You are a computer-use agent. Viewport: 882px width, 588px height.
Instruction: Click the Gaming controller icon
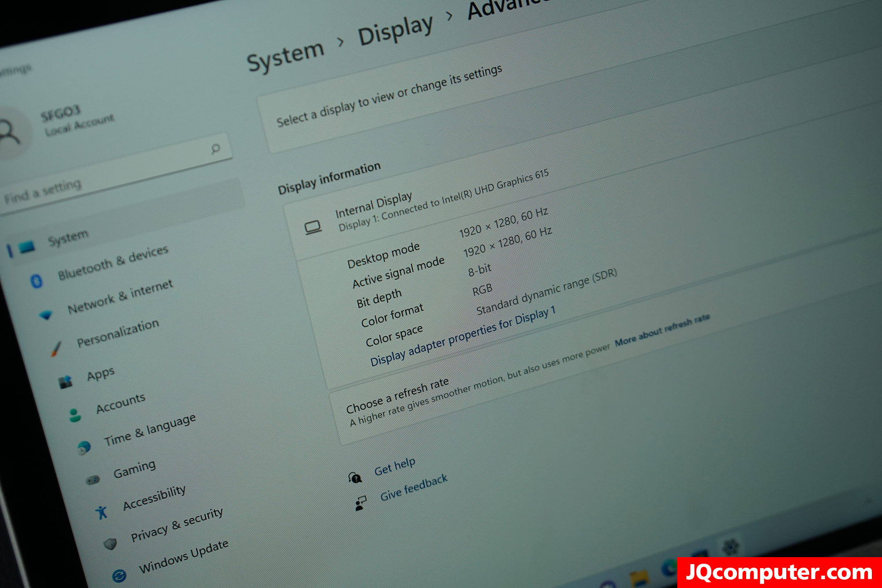tap(93, 480)
